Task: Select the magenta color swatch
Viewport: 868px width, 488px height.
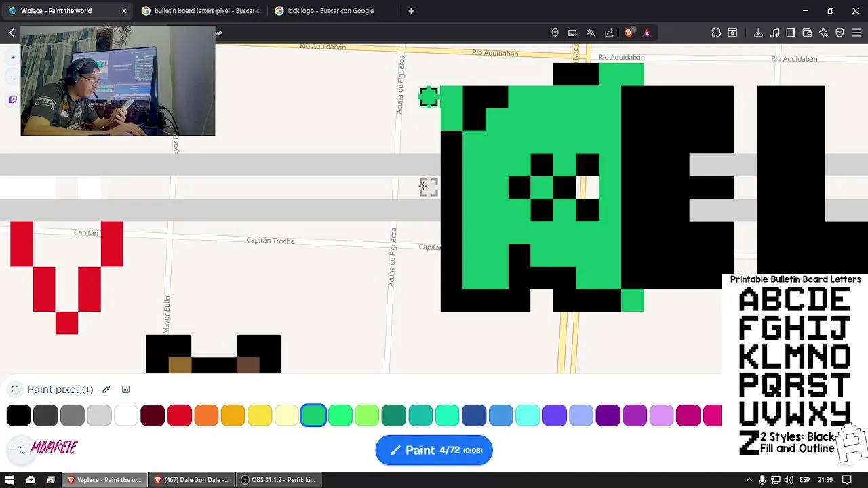Action: point(688,415)
